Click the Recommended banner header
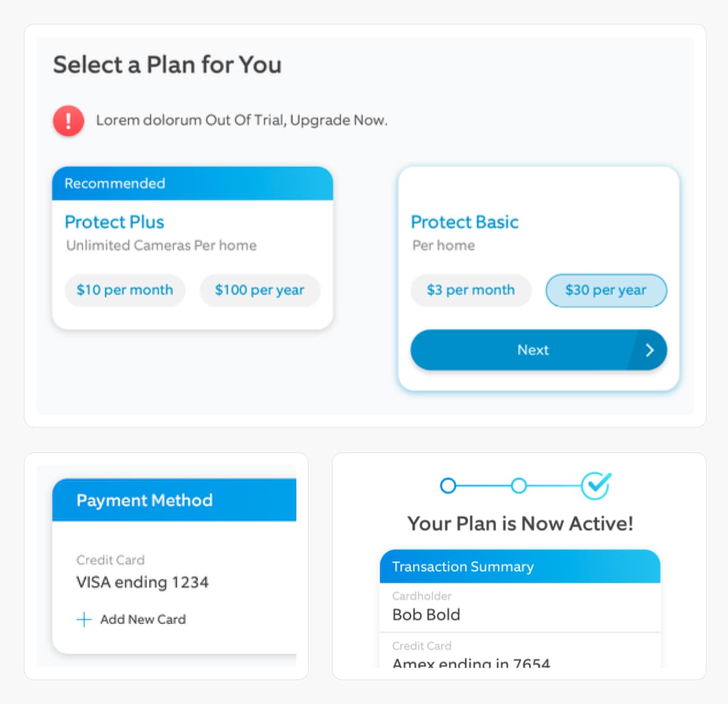 tap(193, 183)
